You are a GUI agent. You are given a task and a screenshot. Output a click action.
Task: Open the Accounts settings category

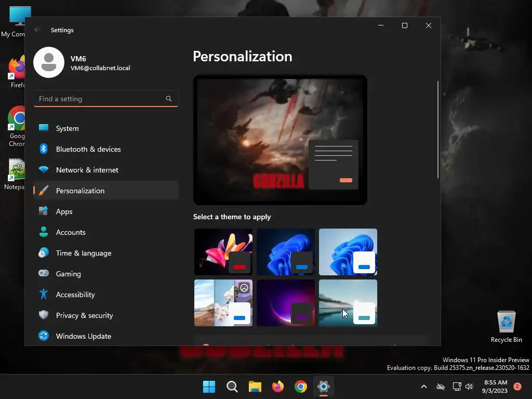click(106, 232)
